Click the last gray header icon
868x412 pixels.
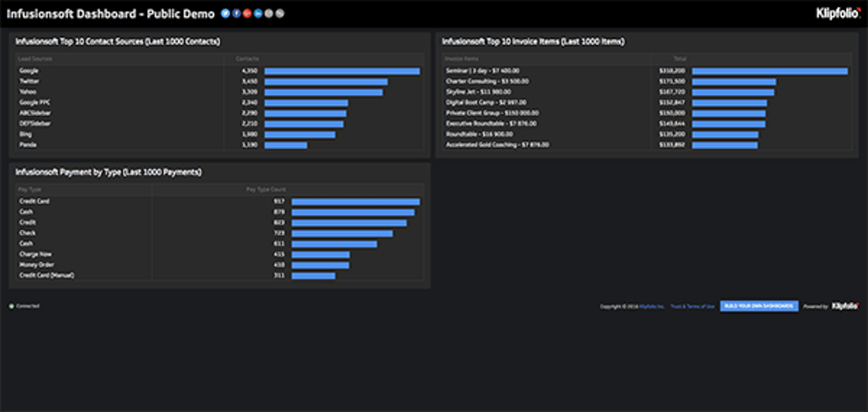[280, 14]
